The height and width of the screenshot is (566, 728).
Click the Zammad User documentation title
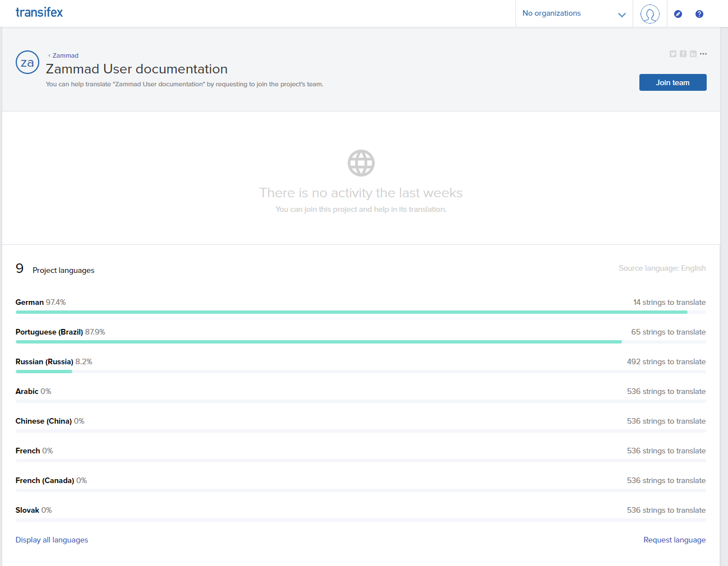click(x=137, y=69)
